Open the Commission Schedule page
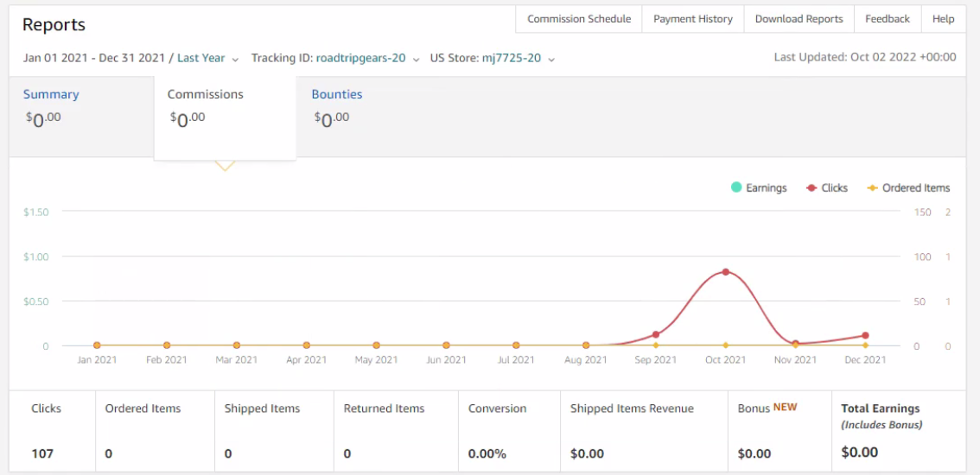The image size is (980, 475). click(579, 19)
